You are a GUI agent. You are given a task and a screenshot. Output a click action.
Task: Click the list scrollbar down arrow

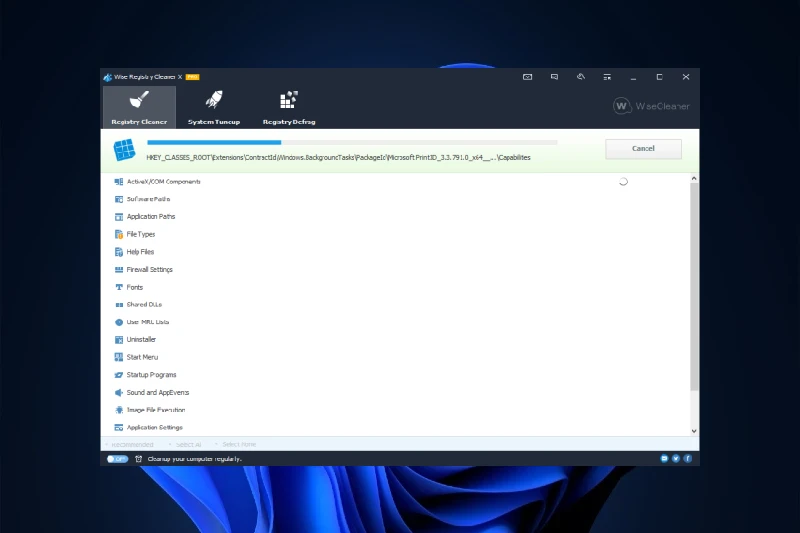point(694,431)
